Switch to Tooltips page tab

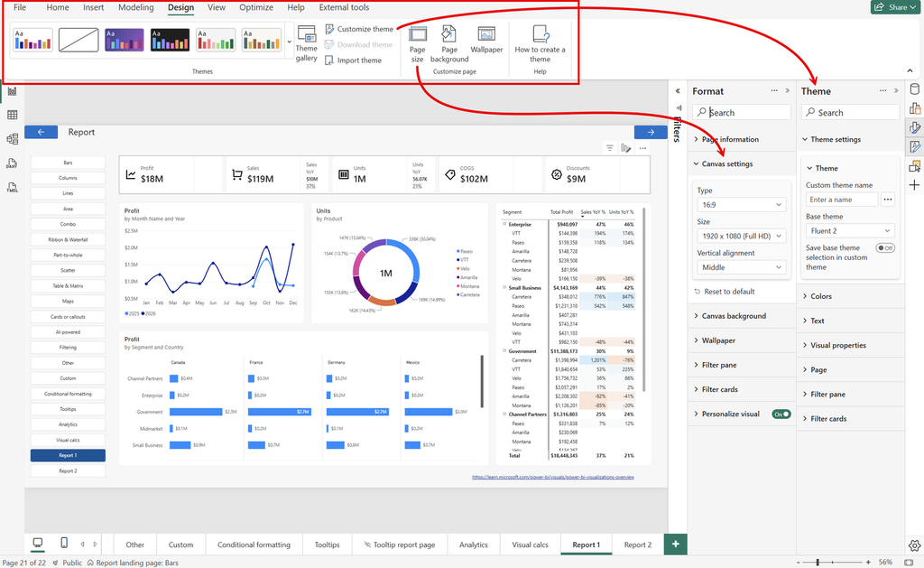(327, 545)
